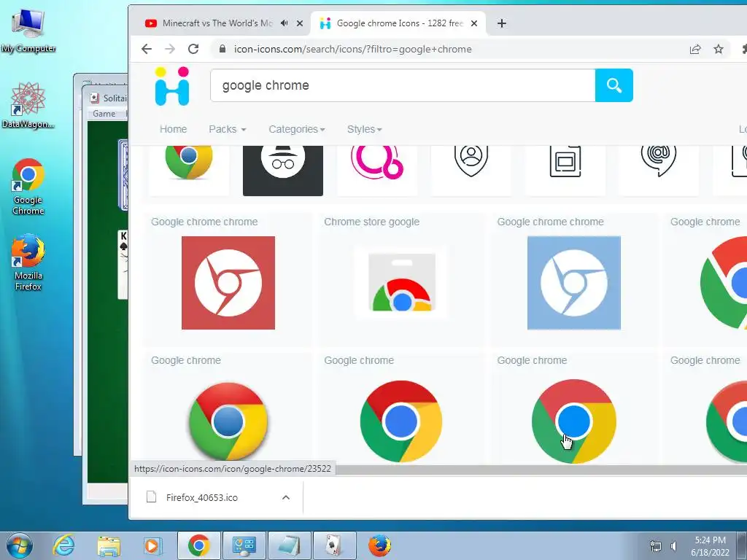The image size is (747, 560).
Task: Go back in browser history
Action: click(147, 49)
